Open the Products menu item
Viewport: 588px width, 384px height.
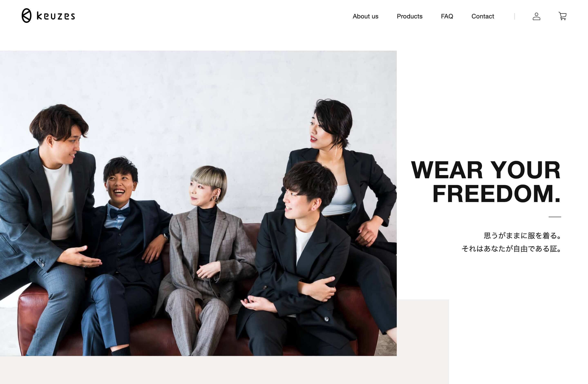410,16
